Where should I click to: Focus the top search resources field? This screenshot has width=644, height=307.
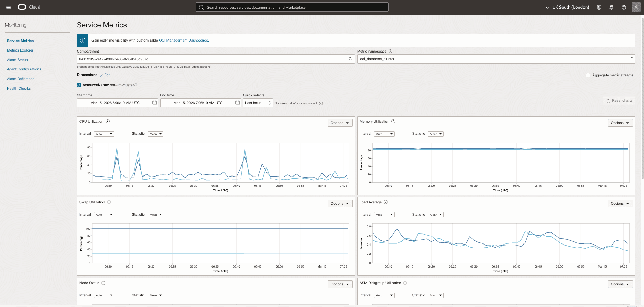[292, 7]
